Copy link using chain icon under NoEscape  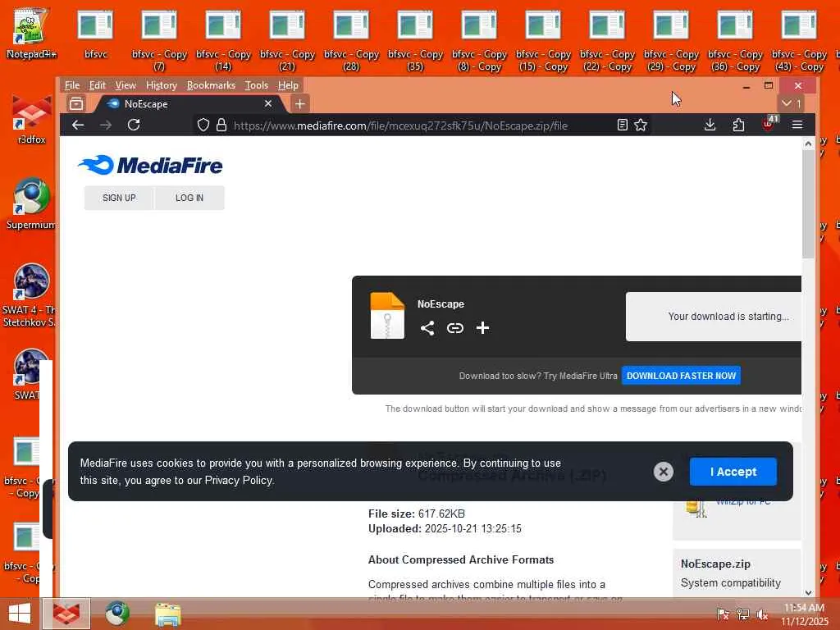click(454, 328)
